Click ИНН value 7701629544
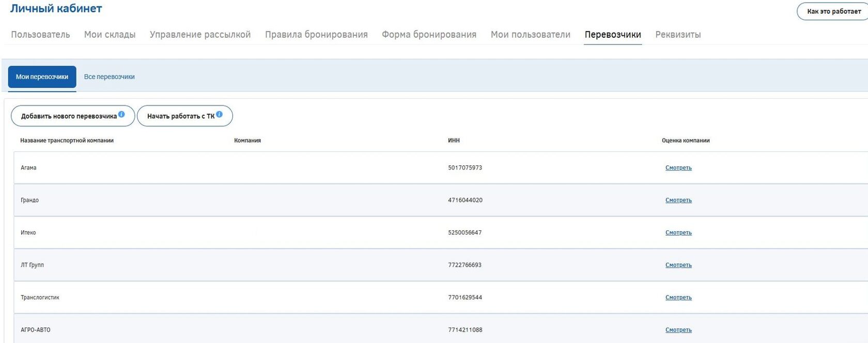The height and width of the screenshot is (343, 868). click(465, 298)
